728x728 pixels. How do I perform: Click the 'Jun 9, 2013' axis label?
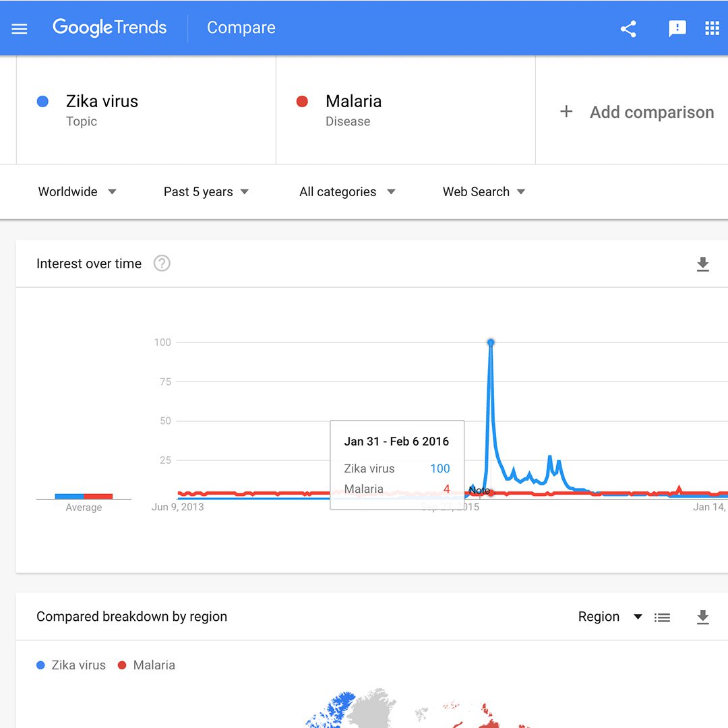[x=178, y=507]
